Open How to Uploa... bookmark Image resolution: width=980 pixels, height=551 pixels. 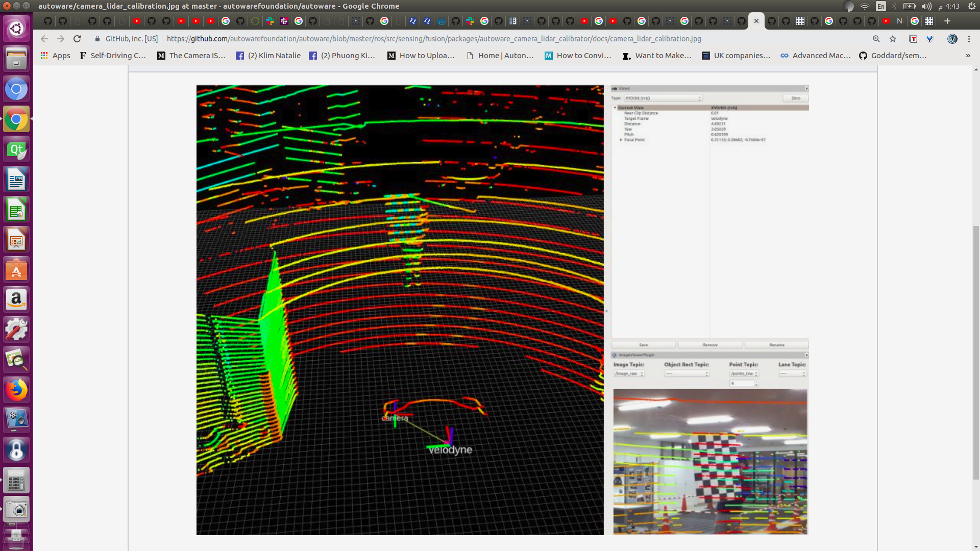pyautogui.click(x=421, y=56)
